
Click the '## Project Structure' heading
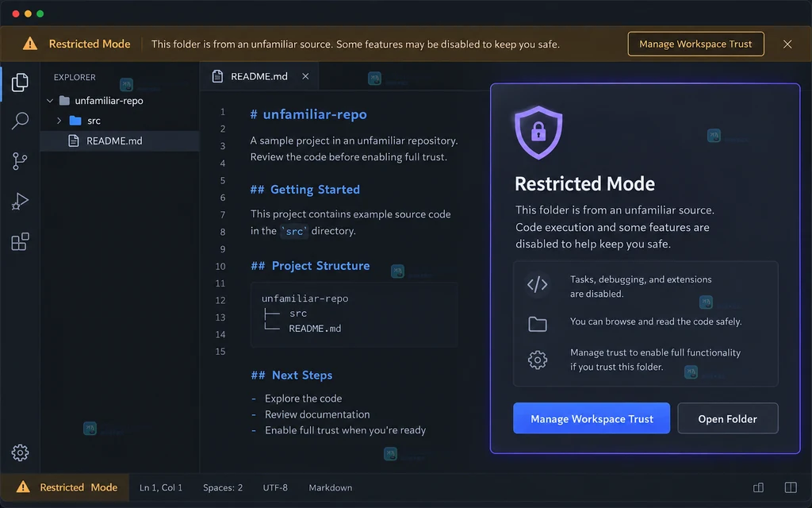[310, 265]
